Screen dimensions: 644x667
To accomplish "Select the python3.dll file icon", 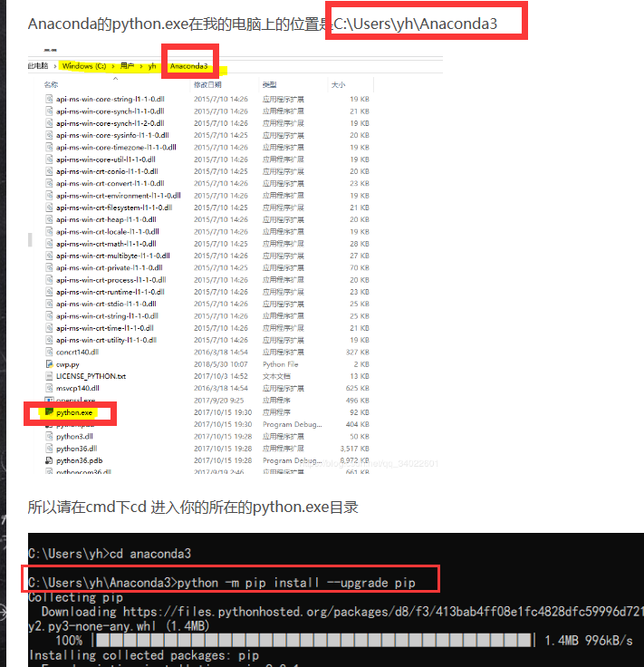I will (49, 436).
